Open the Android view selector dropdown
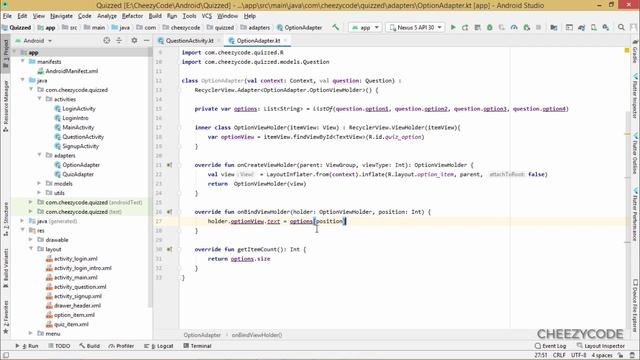The width and height of the screenshot is (640, 360). (x=33, y=40)
